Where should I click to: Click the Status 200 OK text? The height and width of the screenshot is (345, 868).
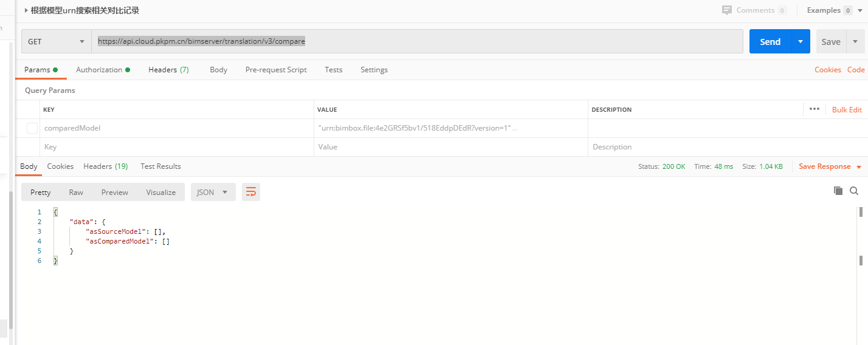pyautogui.click(x=661, y=166)
